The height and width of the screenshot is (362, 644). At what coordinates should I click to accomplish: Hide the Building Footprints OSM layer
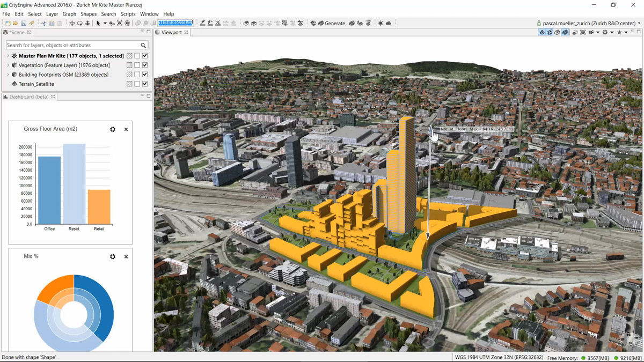tap(145, 75)
